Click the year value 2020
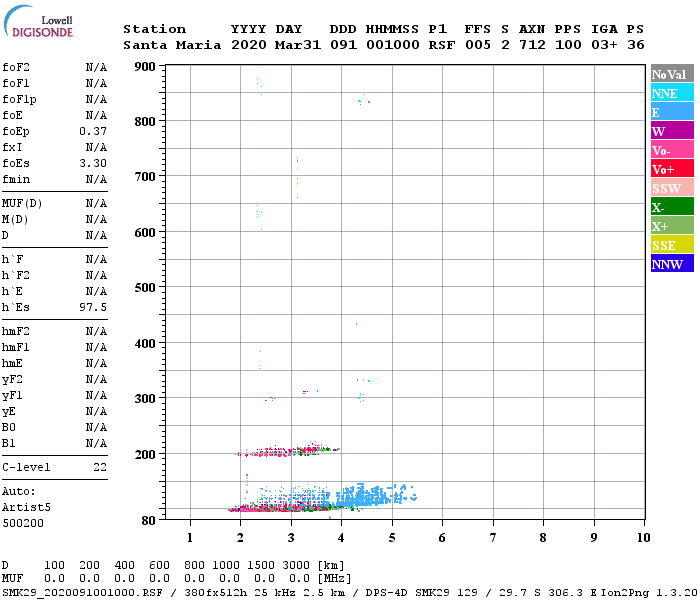700x600 pixels. click(248, 45)
